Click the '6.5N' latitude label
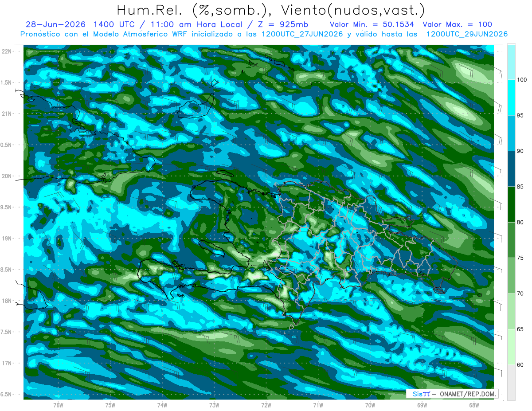This screenshot has width=532, height=411. click(7, 394)
